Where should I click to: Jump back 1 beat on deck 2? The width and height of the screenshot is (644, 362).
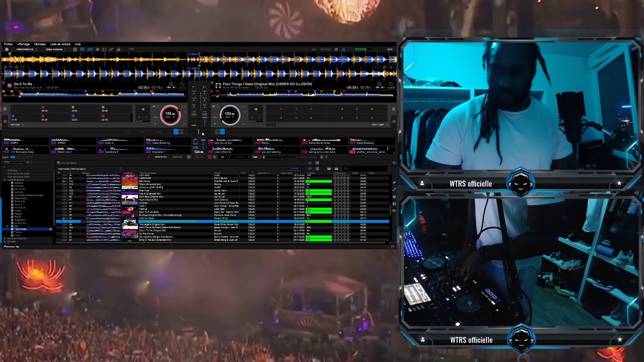pyautogui.click(x=281, y=109)
